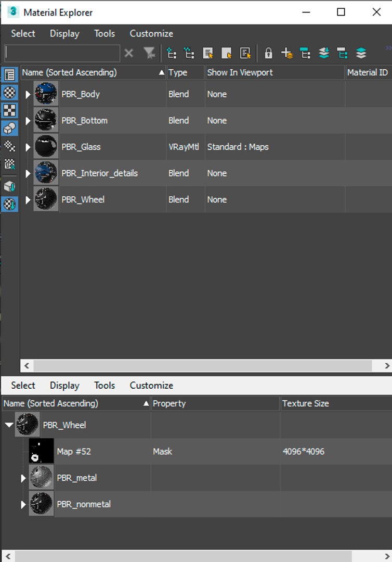Click the hierarchy icon with teal child nodes
This screenshot has width=392, height=562.
343,54
